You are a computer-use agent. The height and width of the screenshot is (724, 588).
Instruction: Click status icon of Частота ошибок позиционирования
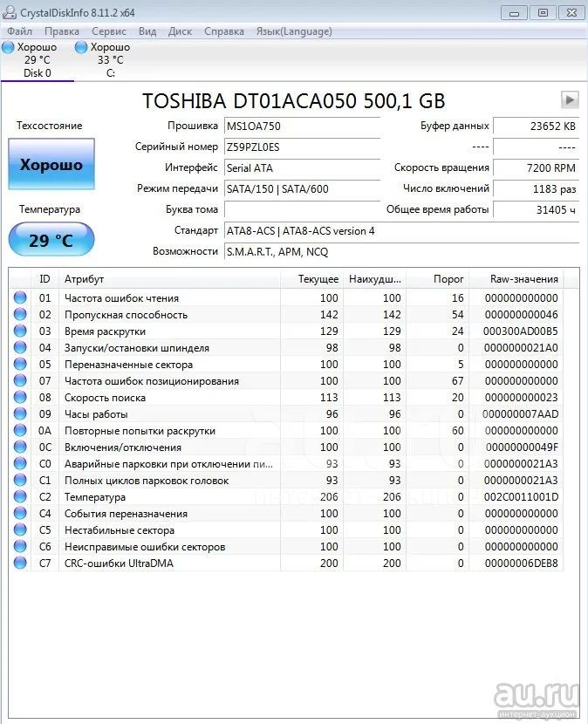pyautogui.click(x=20, y=381)
